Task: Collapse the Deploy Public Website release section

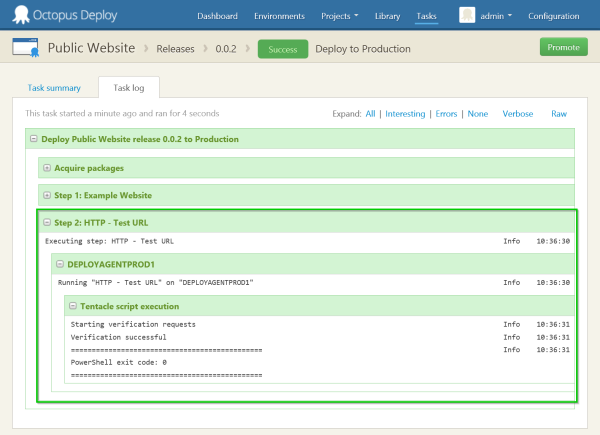Action: tap(34, 139)
